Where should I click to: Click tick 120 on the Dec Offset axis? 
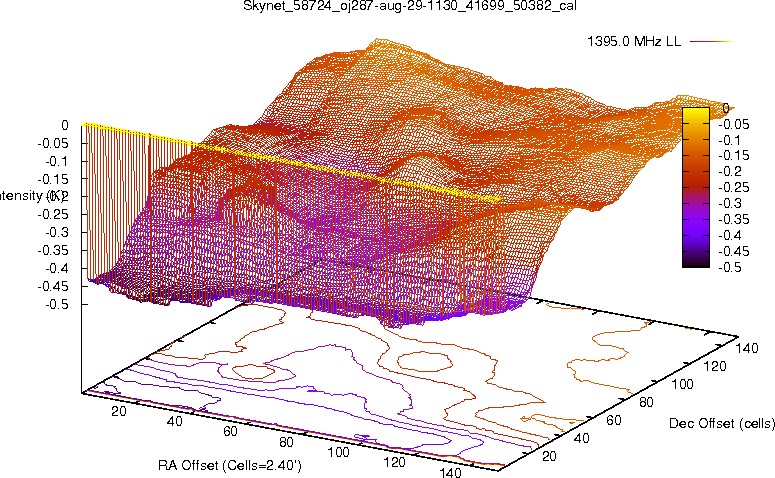(715, 366)
